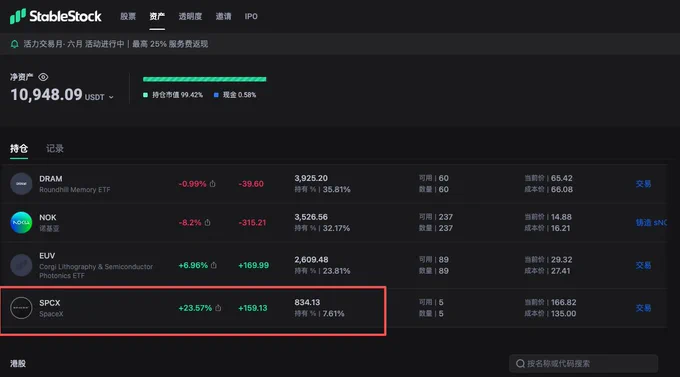Open the 邀请 nav tab
The image size is (680, 377).
pyautogui.click(x=223, y=16)
